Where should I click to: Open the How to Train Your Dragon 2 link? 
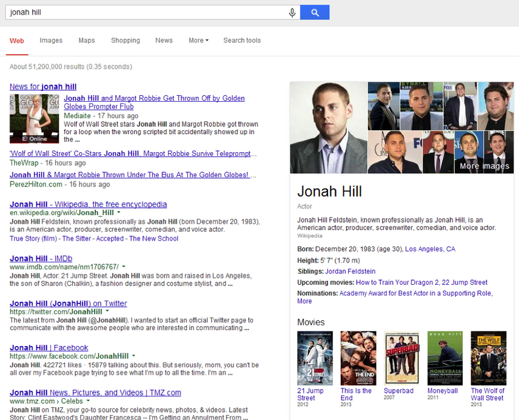pyautogui.click(x=397, y=282)
